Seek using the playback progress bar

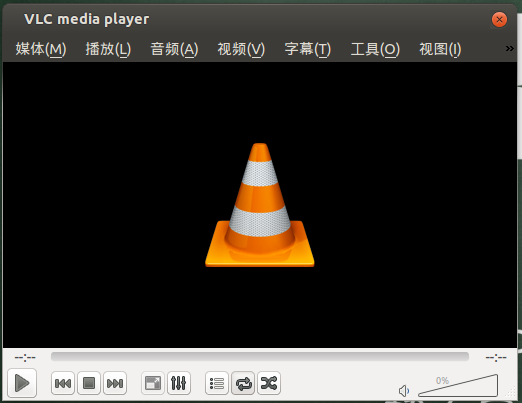click(x=260, y=357)
